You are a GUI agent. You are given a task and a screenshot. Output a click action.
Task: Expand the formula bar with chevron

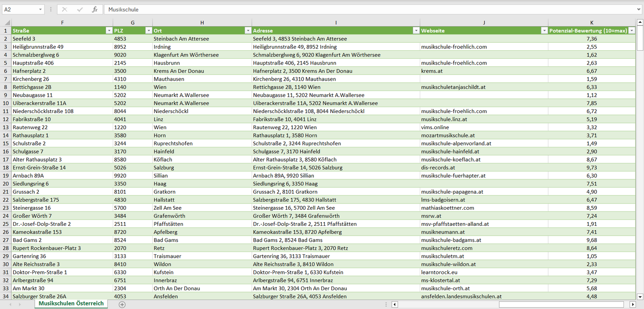point(639,9)
